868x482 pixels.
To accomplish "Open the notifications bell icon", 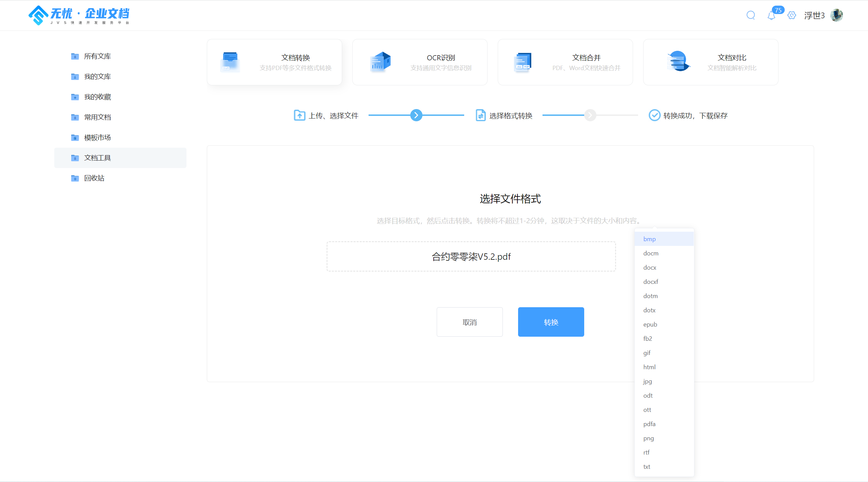I will 771,16.
